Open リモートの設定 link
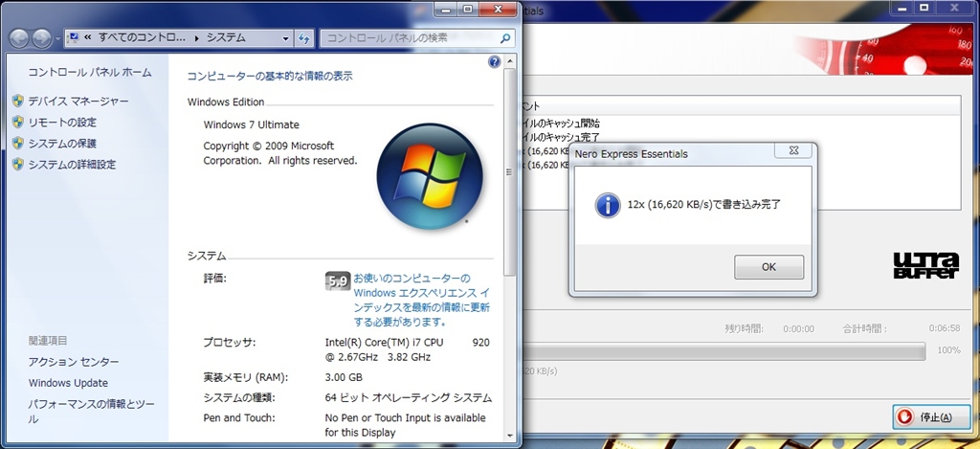980x449 pixels. click(62, 123)
